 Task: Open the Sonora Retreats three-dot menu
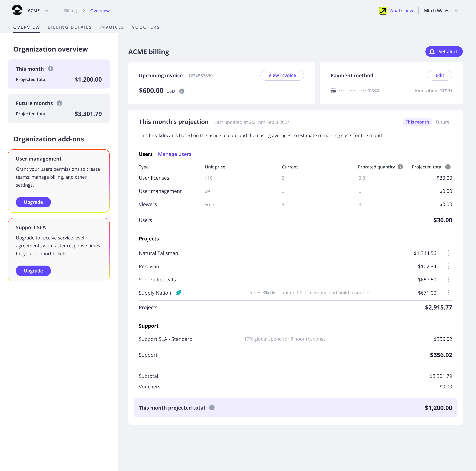(448, 279)
